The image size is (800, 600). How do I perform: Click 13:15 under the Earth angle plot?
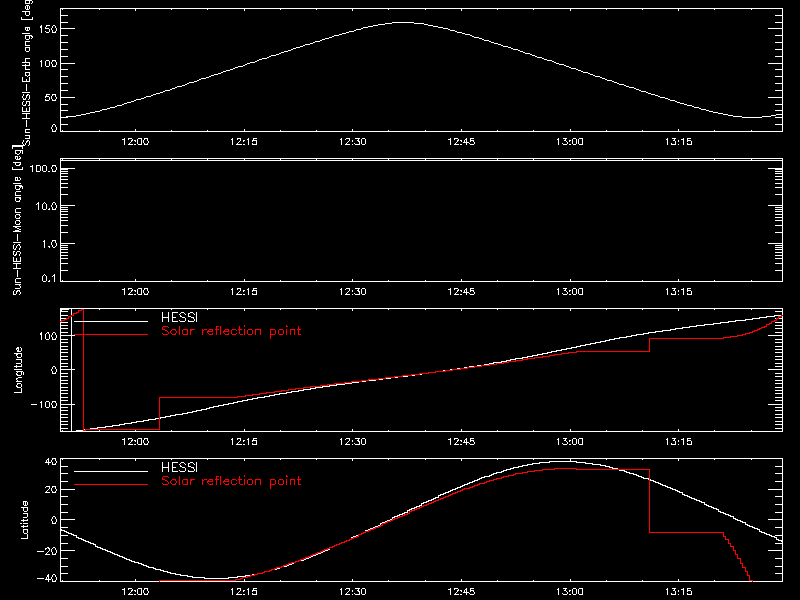[x=679, y=141]
